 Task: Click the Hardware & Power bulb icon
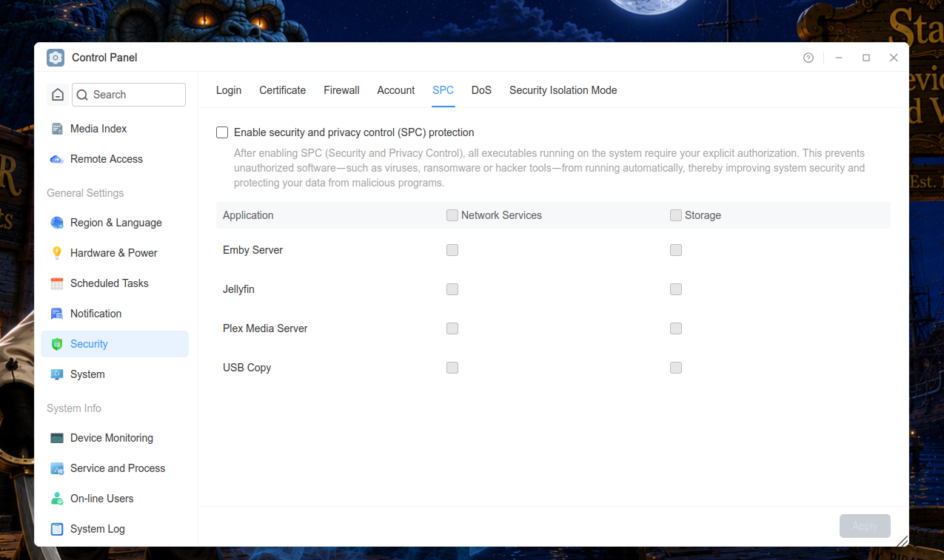click(57, 253)
